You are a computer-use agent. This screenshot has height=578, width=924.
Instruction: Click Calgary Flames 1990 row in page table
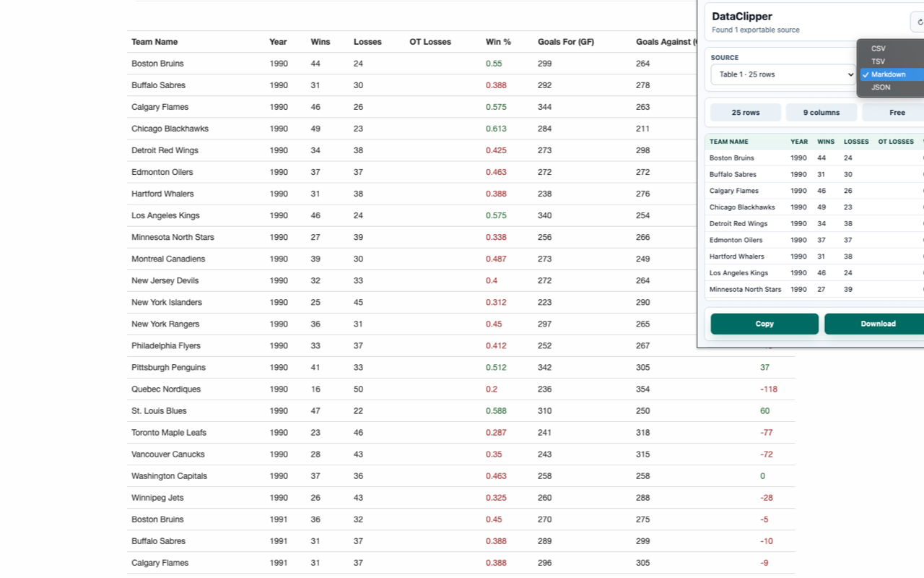pyautogui.click(x=411, y=107)
